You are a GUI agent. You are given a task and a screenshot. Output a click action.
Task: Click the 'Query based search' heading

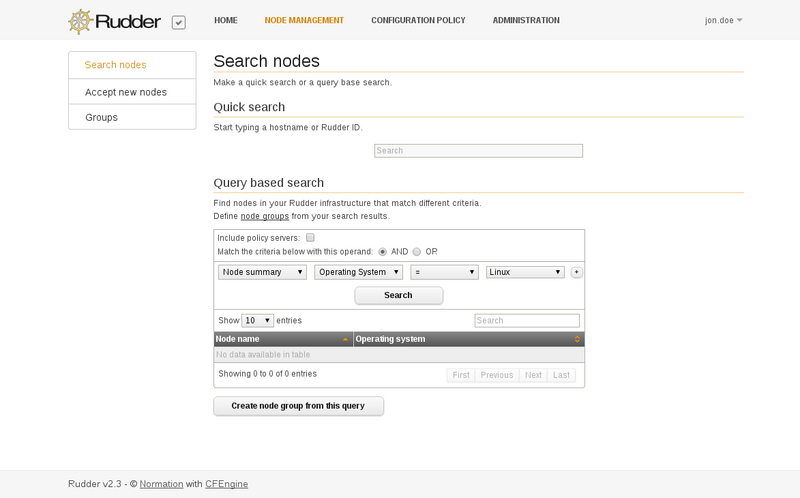coord(268,183)
